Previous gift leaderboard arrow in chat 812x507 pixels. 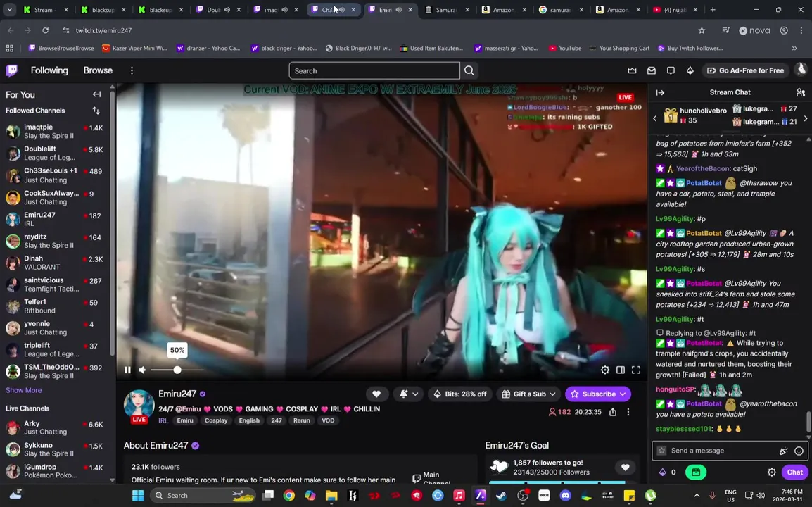click(x=654, y=118)
